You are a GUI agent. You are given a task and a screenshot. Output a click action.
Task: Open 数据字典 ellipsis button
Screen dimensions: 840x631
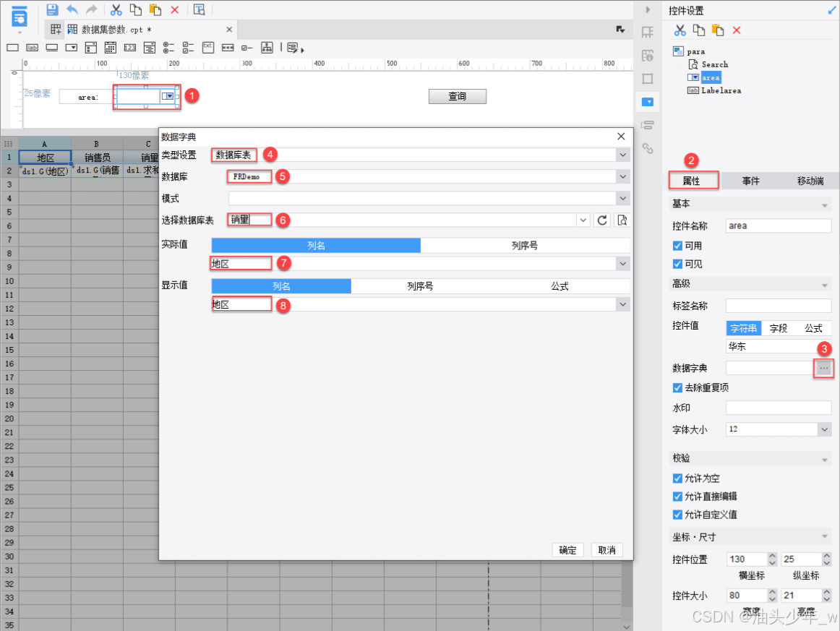pos(823,368)
